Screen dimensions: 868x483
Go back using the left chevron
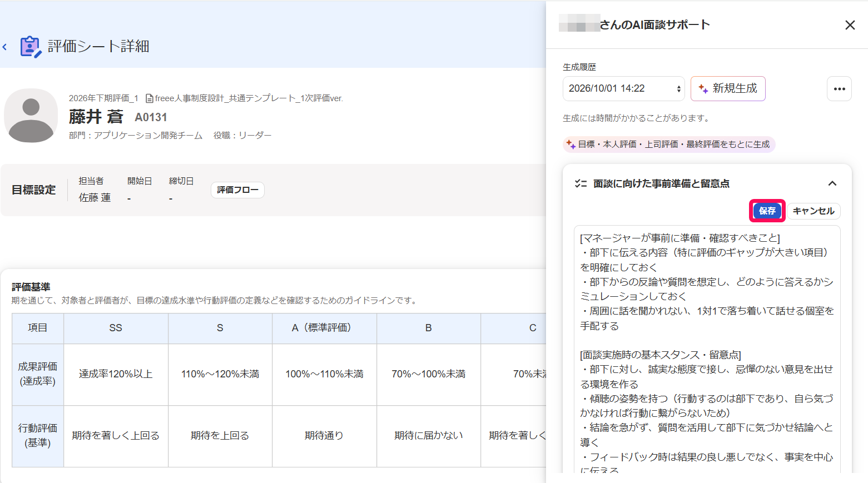tap(4, 47)
